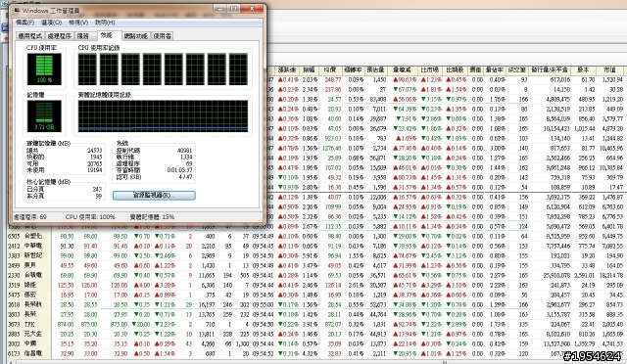Click volume cell 16,197 in 長榮航 row

pos(207,304)
